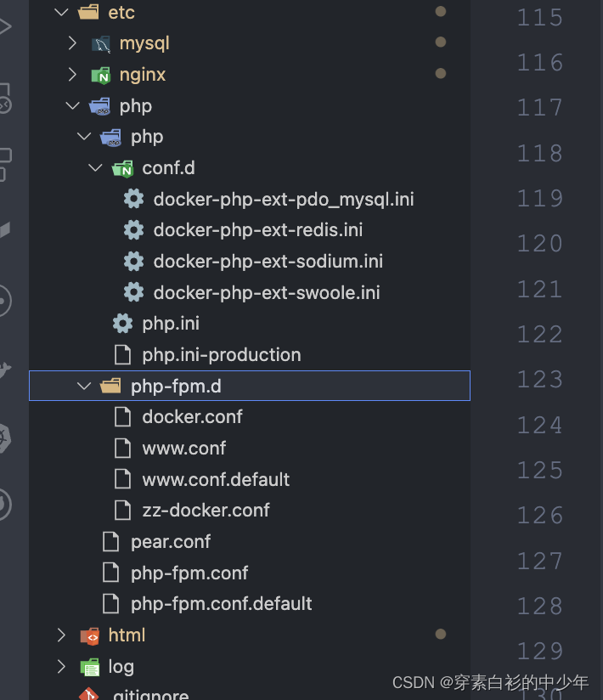Click the gear icon of docker-php-ext-swoole.ini
This screenshot has width=603, height=700.
click(x=133, y=292)
